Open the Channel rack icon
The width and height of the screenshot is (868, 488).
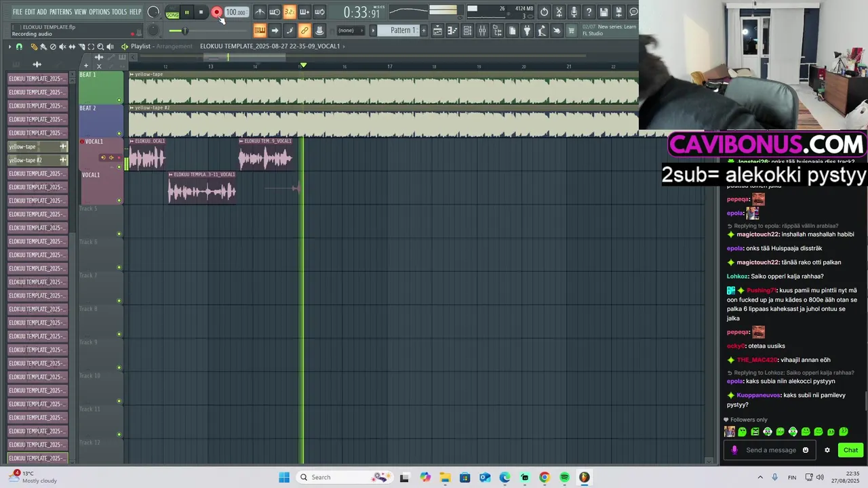(x=467, y=30)
